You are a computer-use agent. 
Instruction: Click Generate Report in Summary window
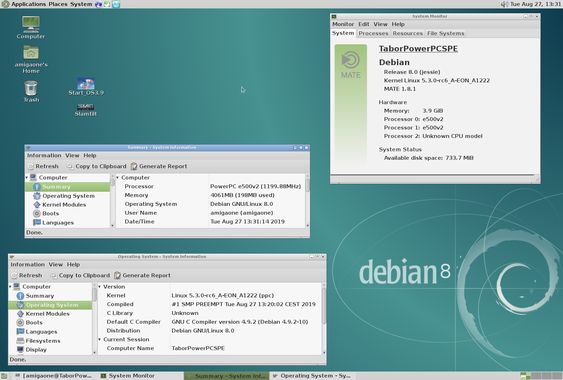[x=159, y=166]
